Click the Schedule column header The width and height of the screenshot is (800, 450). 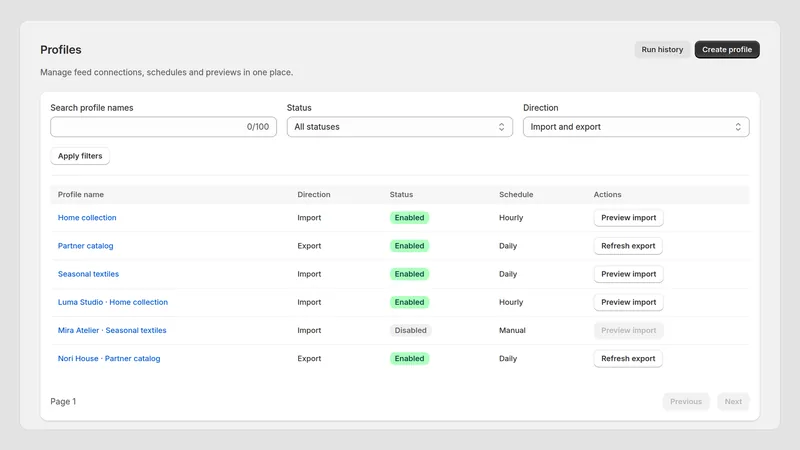[x=516, y=194]
